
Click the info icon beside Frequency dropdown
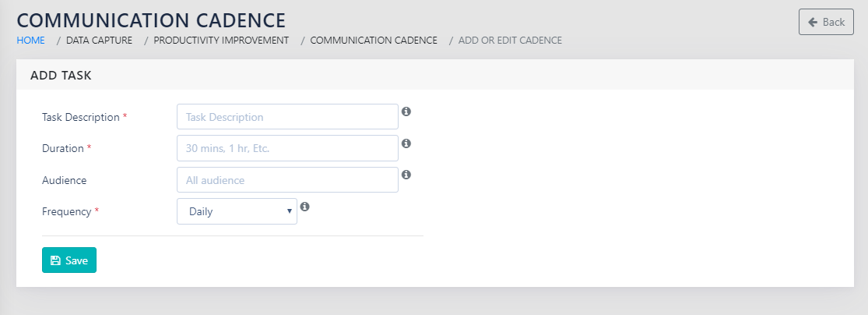coord(305,207)
